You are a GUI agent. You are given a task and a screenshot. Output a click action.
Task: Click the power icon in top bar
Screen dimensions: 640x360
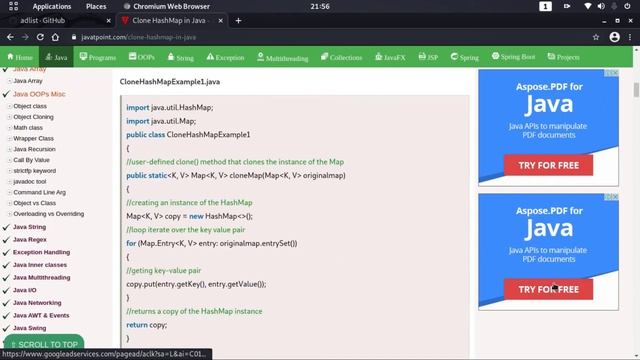pyautogui.click(x=627, y=6)
